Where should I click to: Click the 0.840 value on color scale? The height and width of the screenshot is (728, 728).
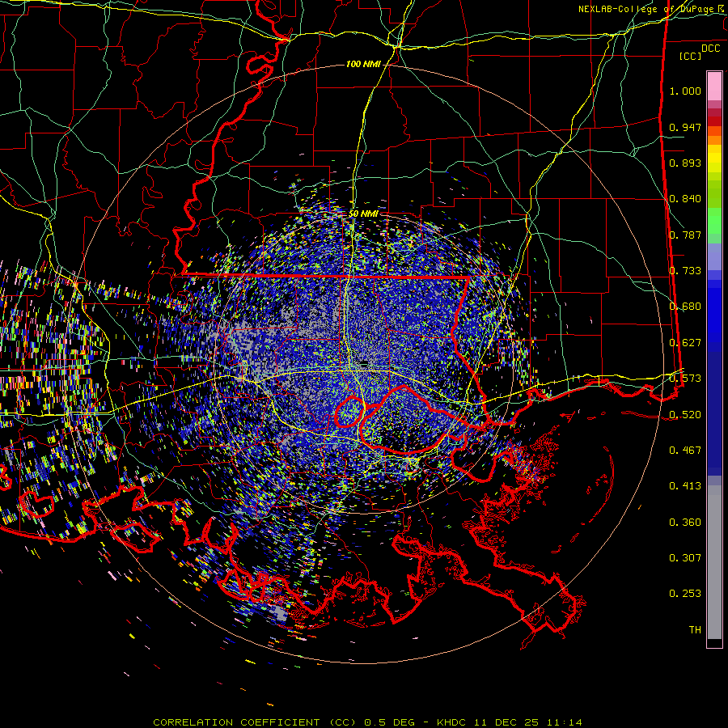[685, 199]
